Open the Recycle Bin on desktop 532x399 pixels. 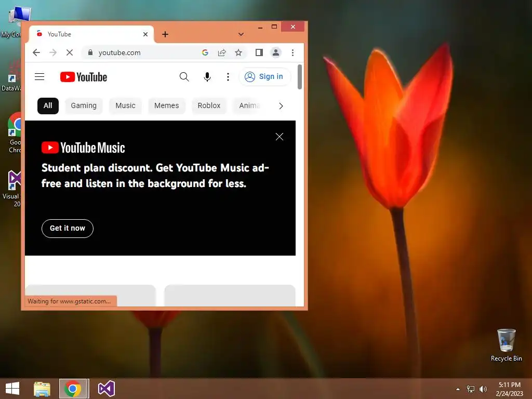coord(506,345)
